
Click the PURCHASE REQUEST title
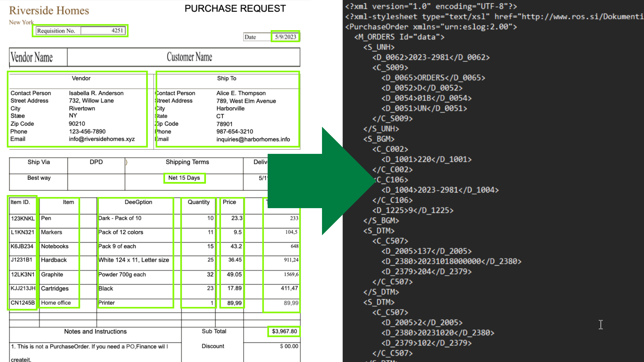(235, 9)
